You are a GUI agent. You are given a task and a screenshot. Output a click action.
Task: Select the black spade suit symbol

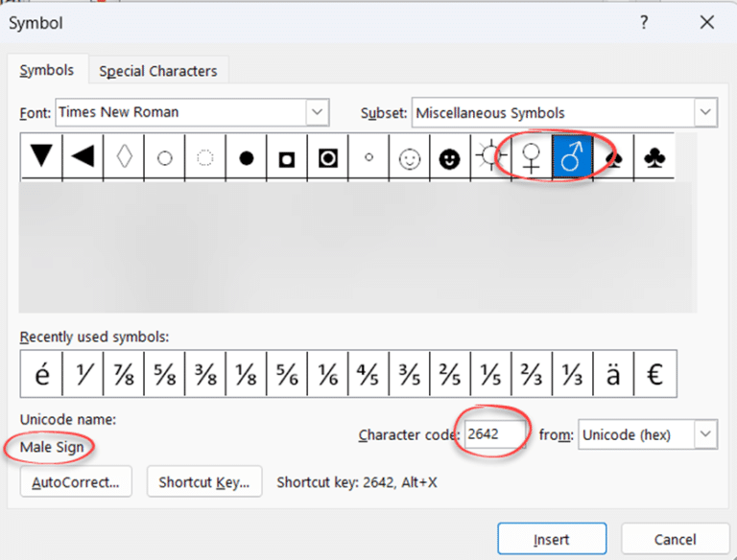(613, 156)
